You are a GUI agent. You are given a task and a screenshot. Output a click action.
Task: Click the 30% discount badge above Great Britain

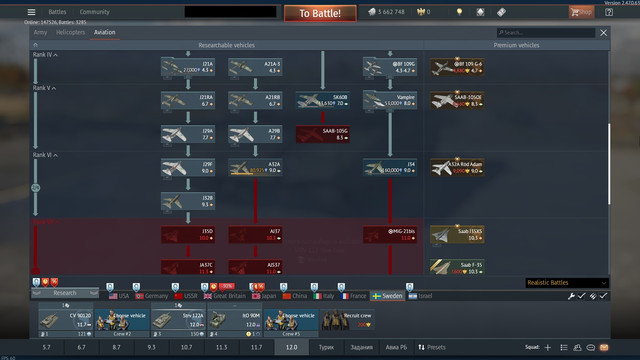coord(227,286)
